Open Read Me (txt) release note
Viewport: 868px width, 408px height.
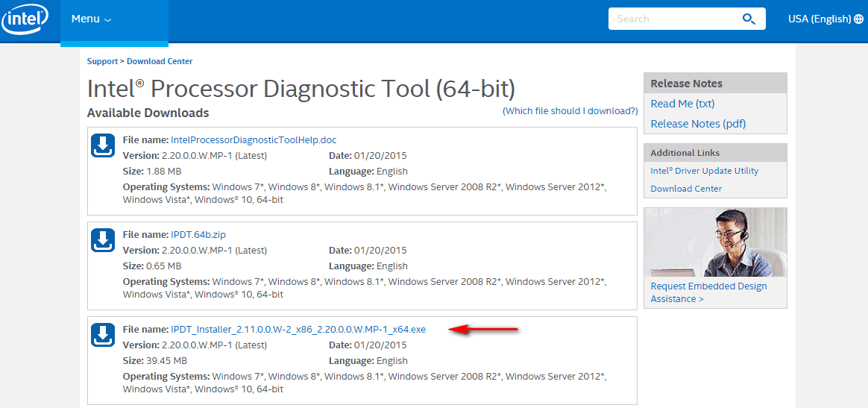(682, 104)
